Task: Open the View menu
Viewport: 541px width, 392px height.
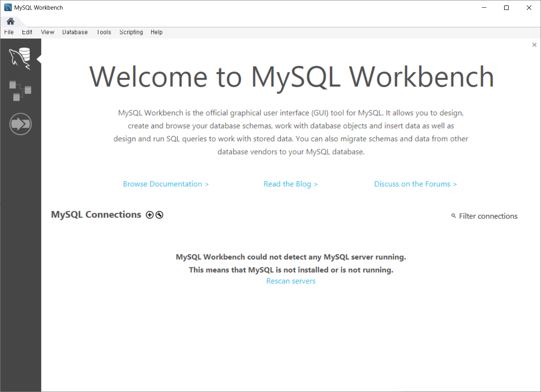Action: click(48, 32)
